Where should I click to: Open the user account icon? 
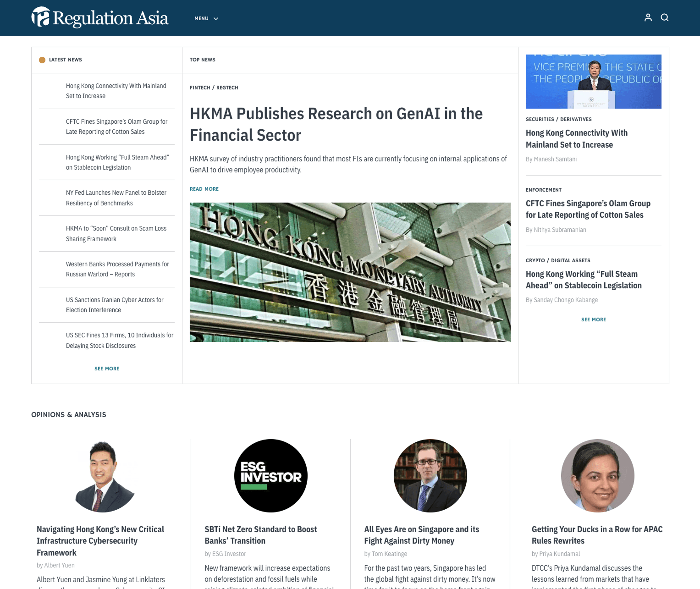tap(648, 17)
